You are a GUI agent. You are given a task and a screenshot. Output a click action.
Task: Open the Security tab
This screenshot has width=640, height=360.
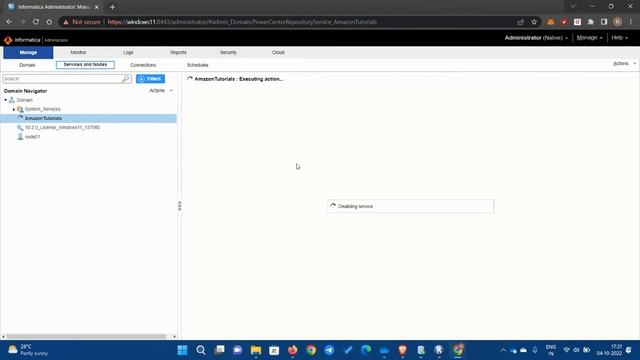tap(228, 52)
